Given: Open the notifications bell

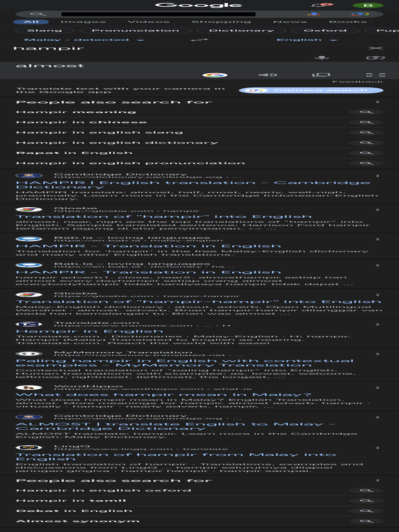Looking at the screenshot, I should point(320,5).
